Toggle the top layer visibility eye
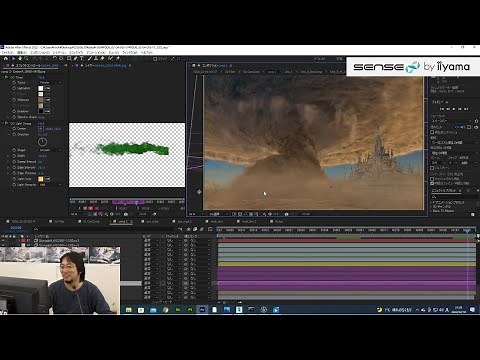The height and width of the screenshot is (360, 480). 3,240
